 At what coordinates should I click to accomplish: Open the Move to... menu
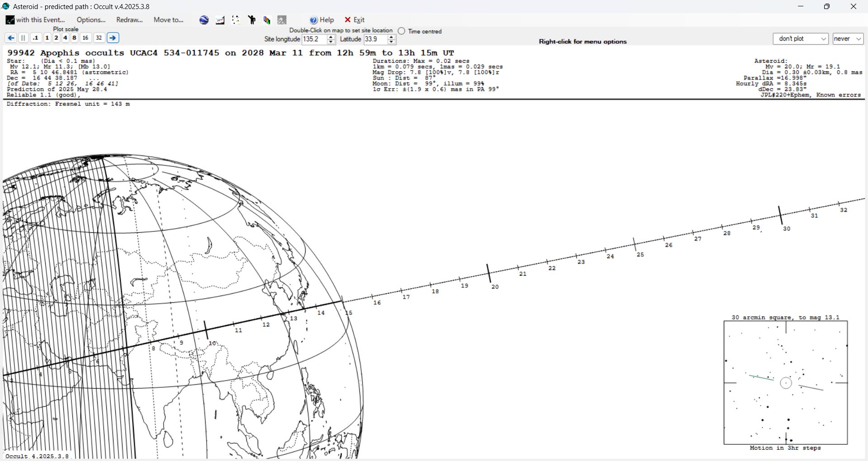point(169,20)
